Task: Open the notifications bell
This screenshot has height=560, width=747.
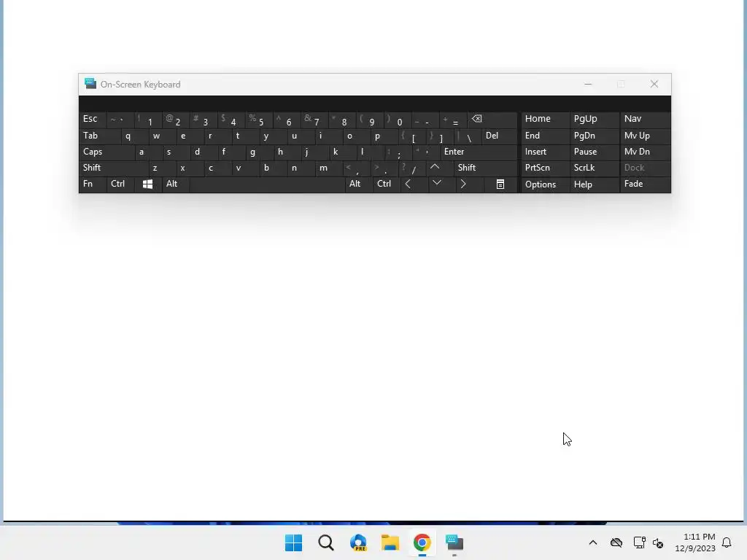Action: coord(727,542)
